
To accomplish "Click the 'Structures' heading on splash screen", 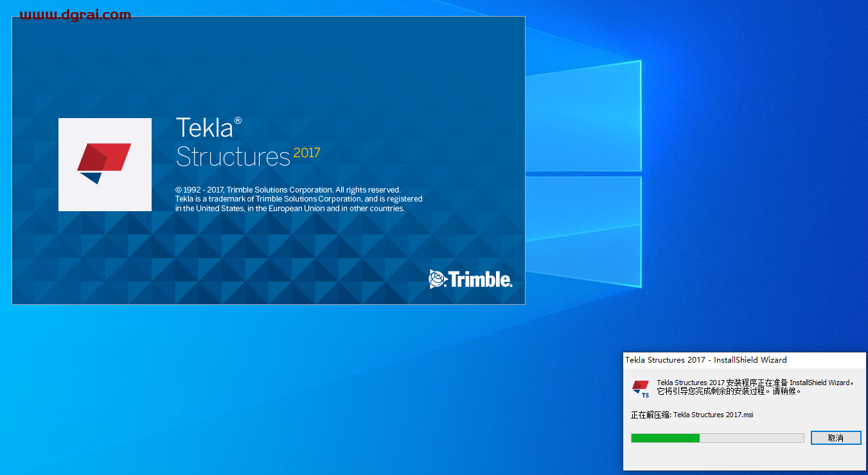I will [233, 157].
